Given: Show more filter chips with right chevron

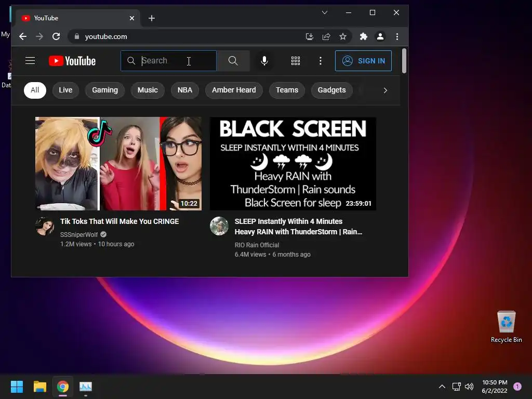Looking at the screenshot, I should coord(385,90).
